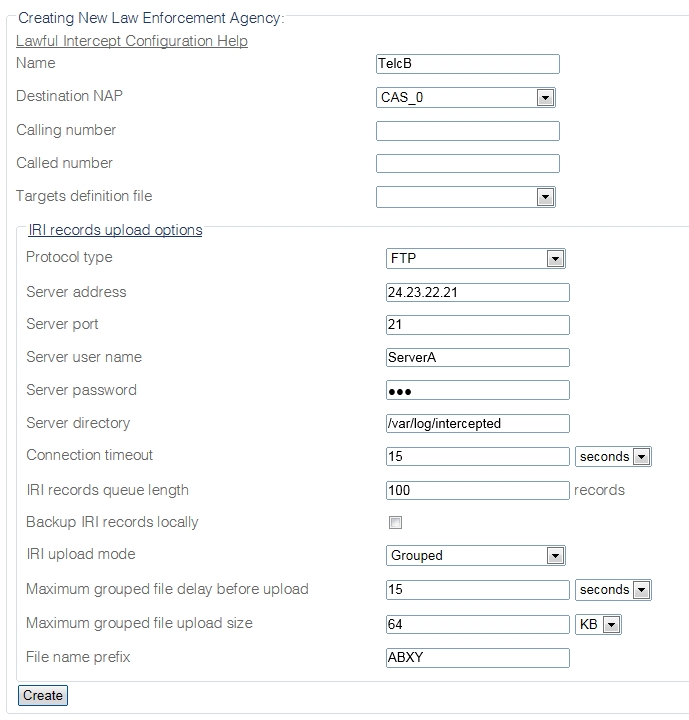Change Connection timeout seconds unit dropdown
689x720 pixels.
click(613, 456)
